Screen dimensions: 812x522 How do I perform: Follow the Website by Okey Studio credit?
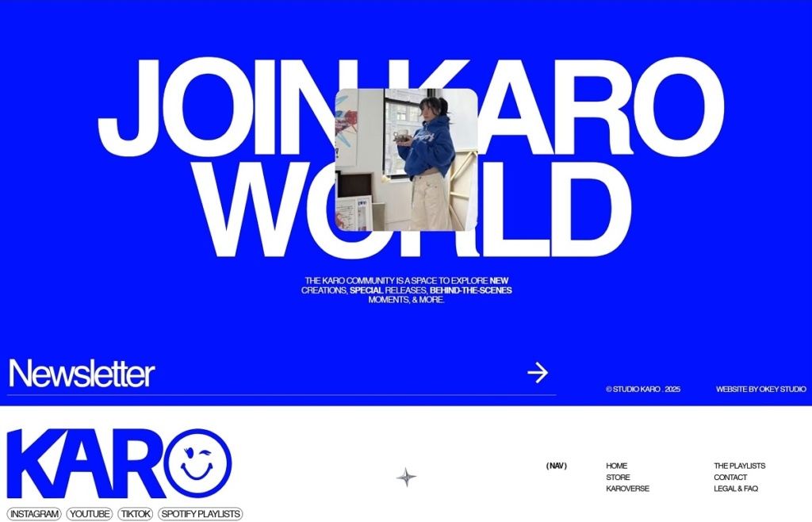760,390
